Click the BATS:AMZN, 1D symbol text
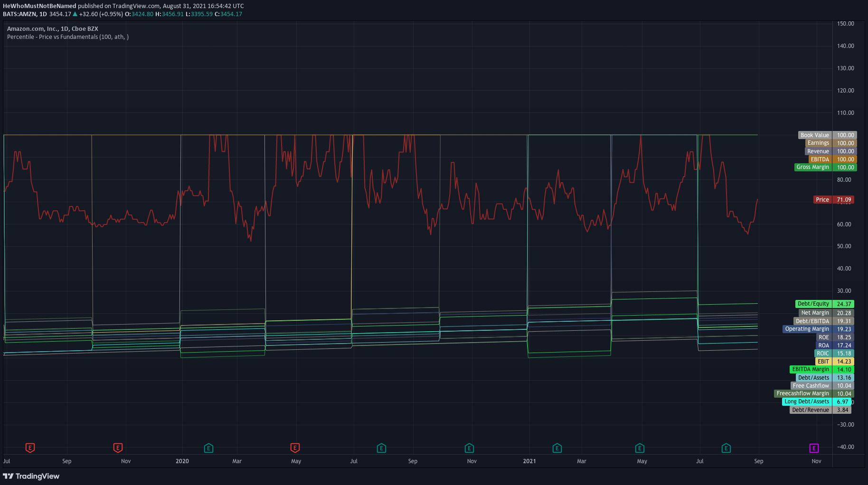The image size is (868, 485). point(25,14)
